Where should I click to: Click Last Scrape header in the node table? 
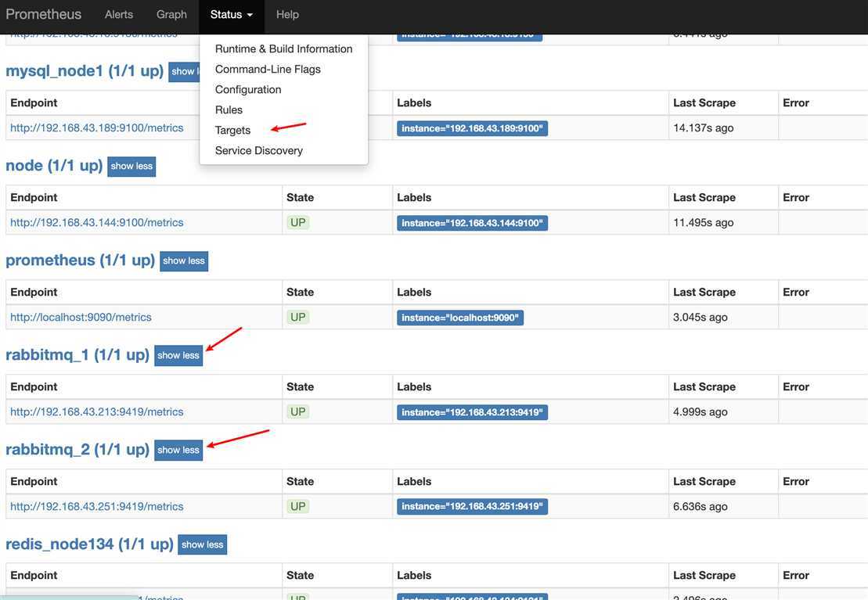[x=704, y=198]
